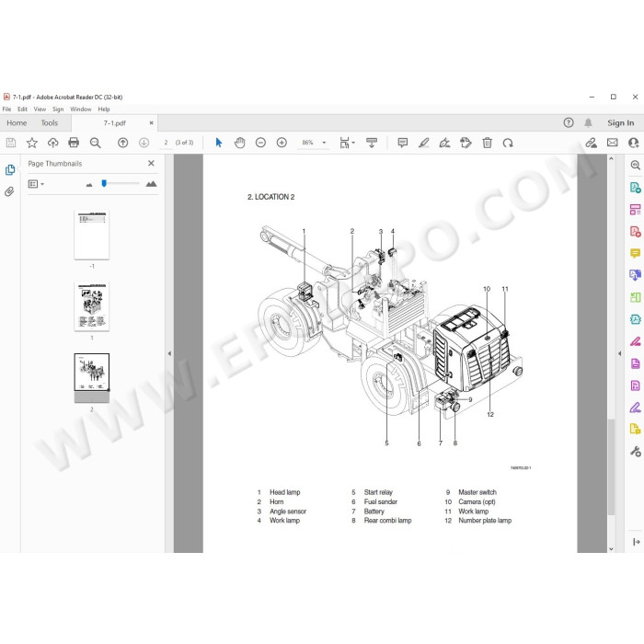
Task: Open the Sign document pen tool
Action: click(444, 143)
